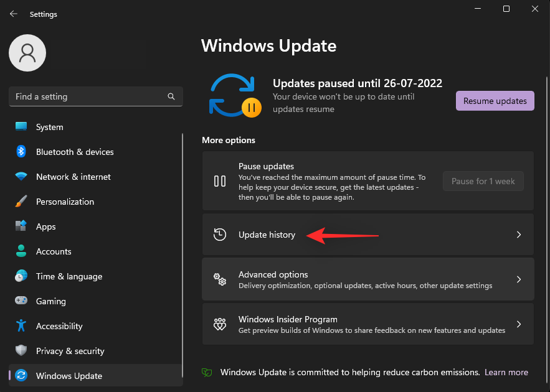Open the Windows Insider Program section
Screen dimensions: 550x392
(x=367, y=324)
